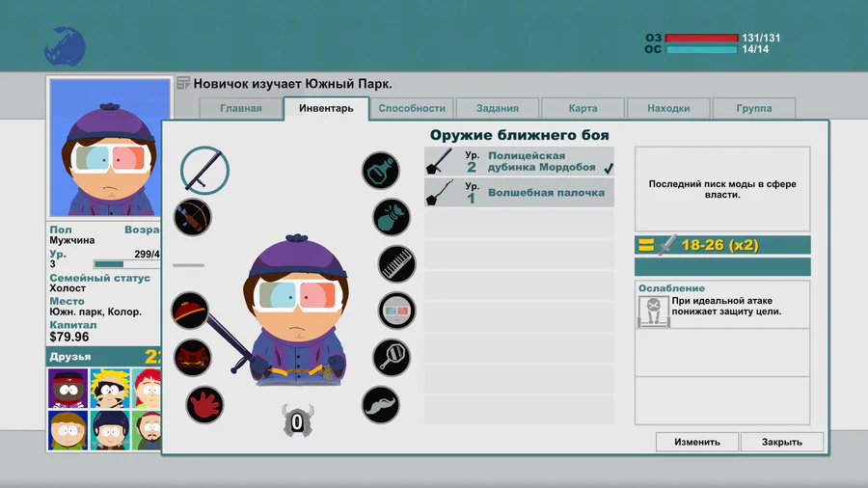Click the red ОЗ health bar
Viewport: 868px width, 488px height.
pos(701,39)
